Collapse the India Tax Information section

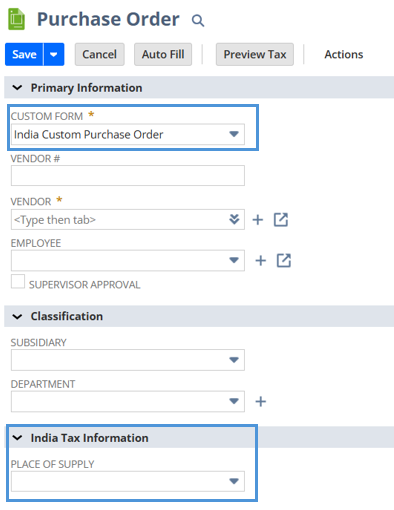17,438
